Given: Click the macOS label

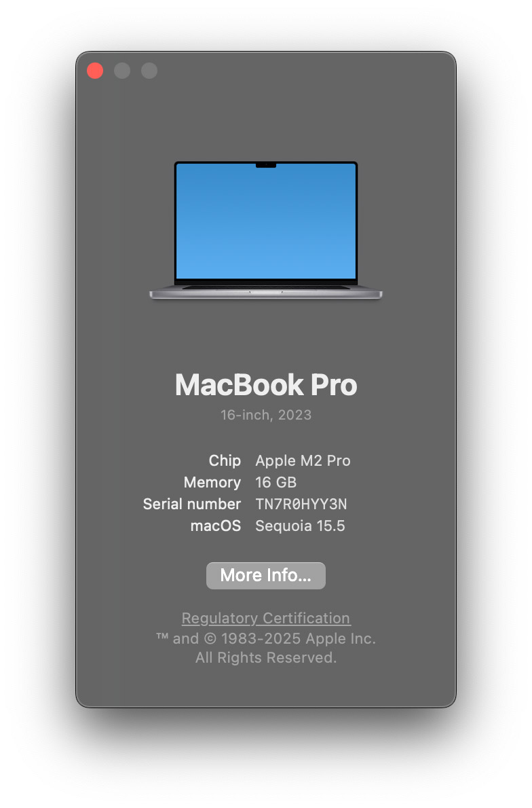Looking at the screenshot, I should (216, 526).
